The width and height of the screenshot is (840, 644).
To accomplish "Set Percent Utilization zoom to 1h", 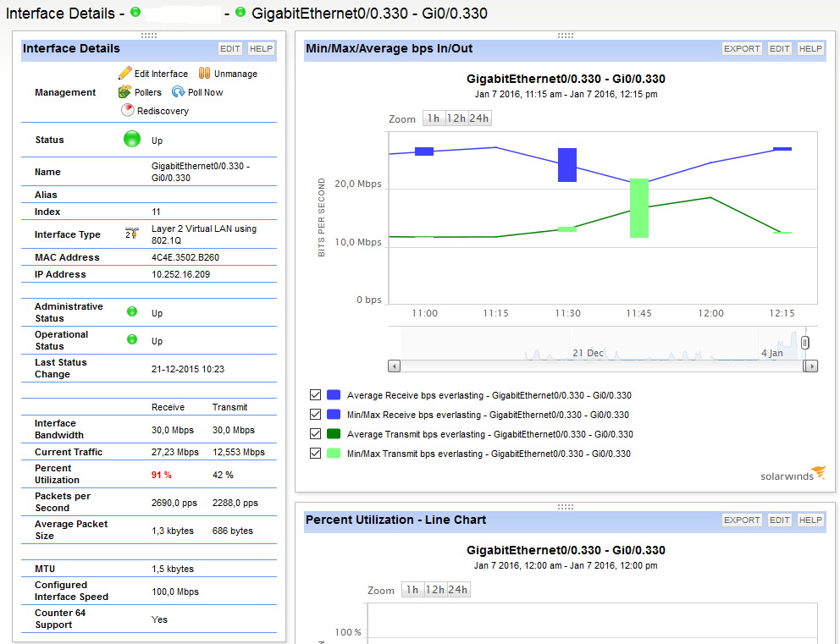I will click(412, 589).
